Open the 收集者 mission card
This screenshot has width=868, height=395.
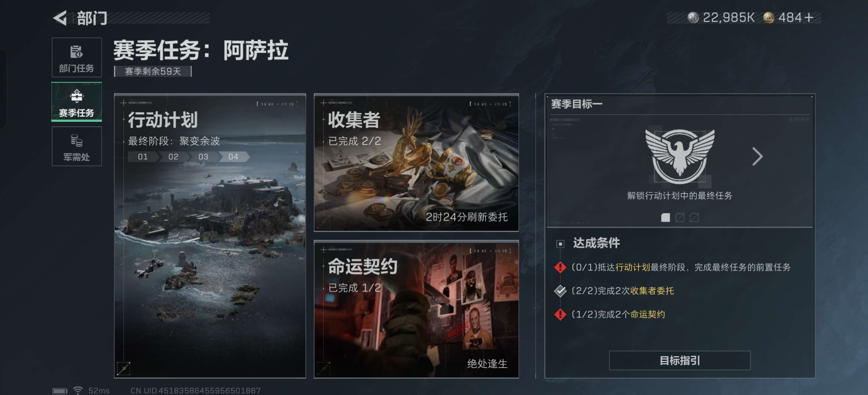(416, 162)
